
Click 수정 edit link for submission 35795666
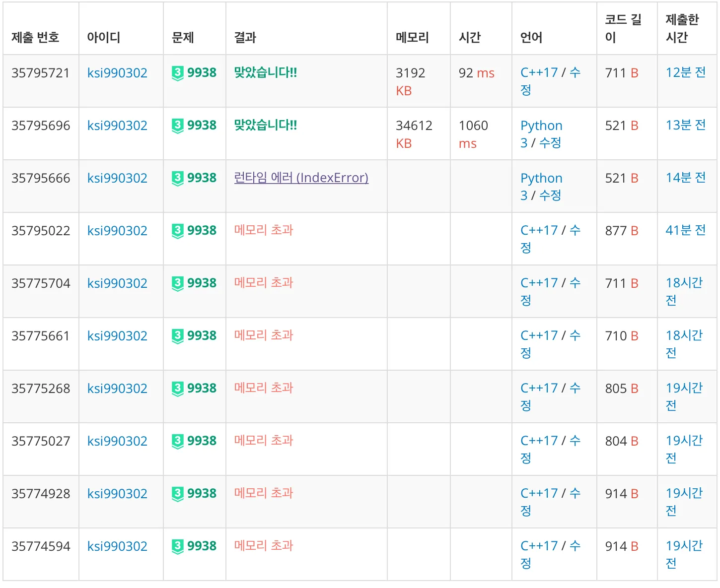tap(550, 196)
